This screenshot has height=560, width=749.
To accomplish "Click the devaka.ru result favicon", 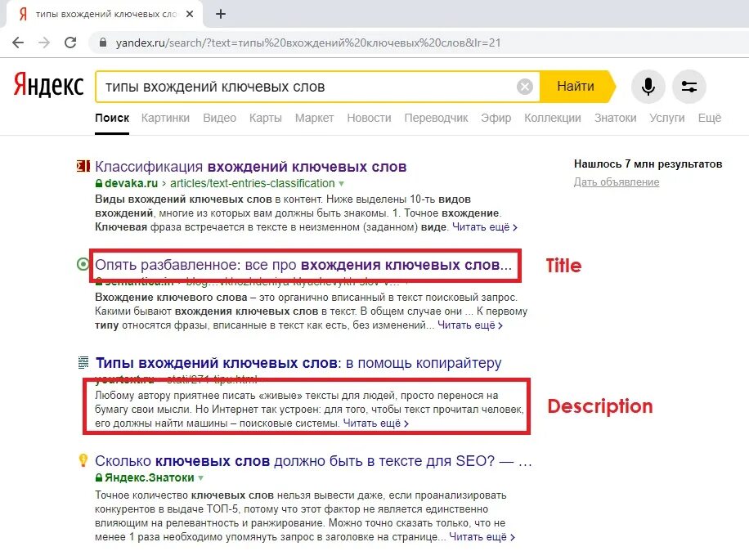I will click(x=82, y=166).
